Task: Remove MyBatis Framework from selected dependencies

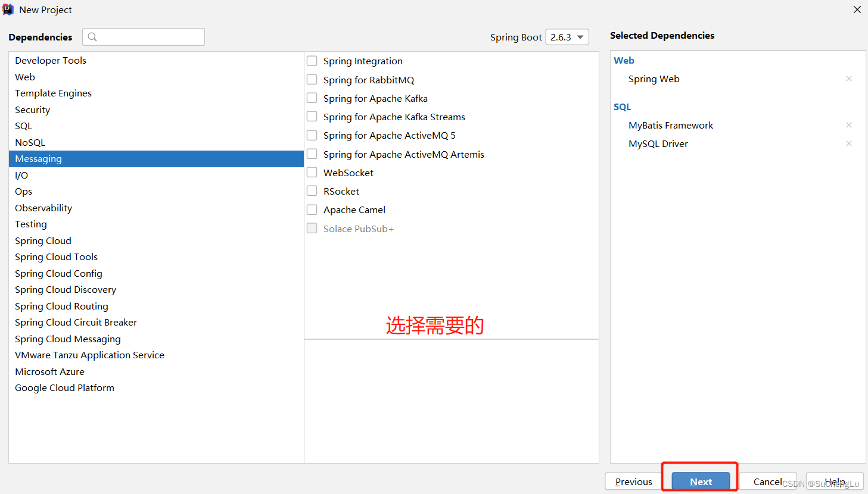Action: (x=849, y=125)
